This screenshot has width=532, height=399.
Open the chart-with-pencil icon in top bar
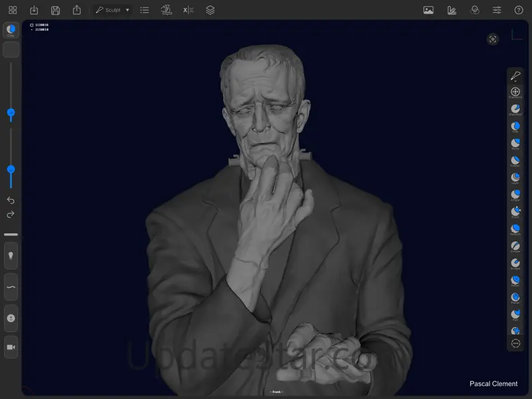pos(452,10)
